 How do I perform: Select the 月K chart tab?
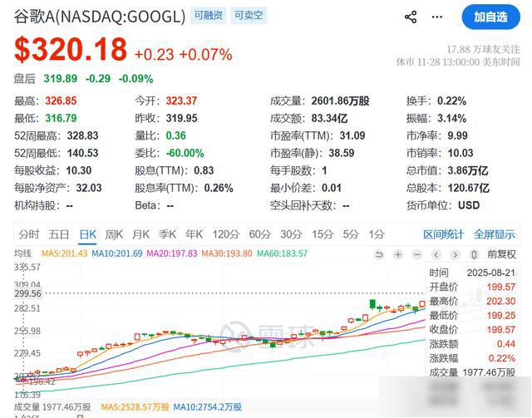140,234
